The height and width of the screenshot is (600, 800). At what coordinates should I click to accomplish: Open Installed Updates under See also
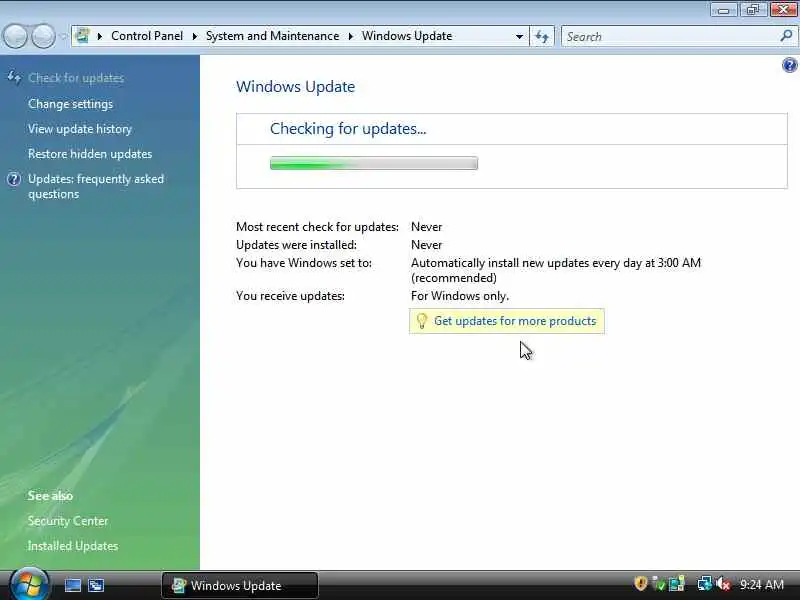coord(72,546)
